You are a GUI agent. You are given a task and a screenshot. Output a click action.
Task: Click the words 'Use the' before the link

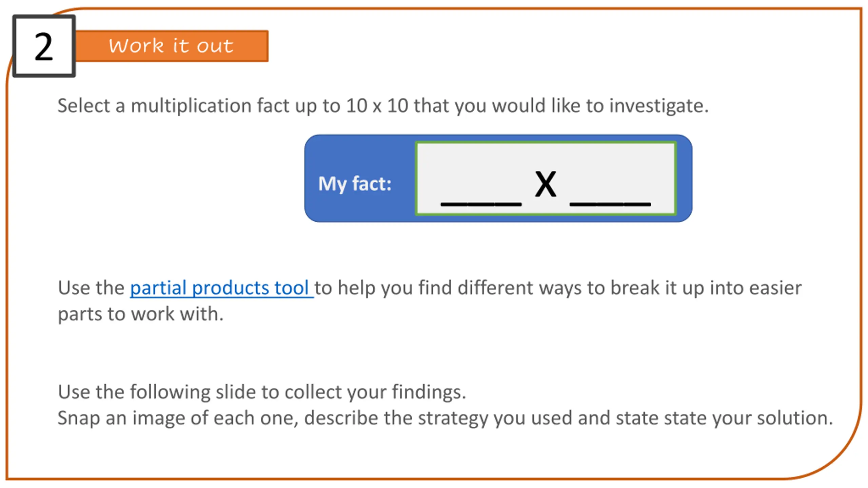pos(91,288)
